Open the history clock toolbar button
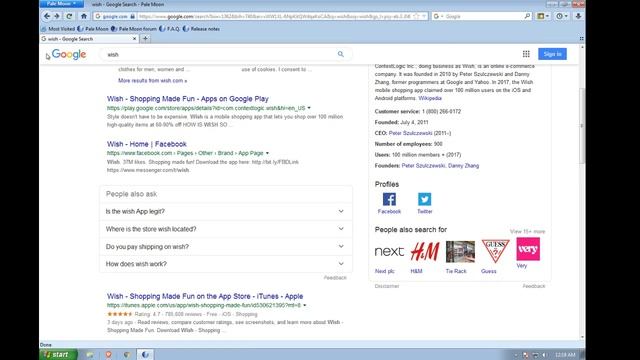 point(562,16)
